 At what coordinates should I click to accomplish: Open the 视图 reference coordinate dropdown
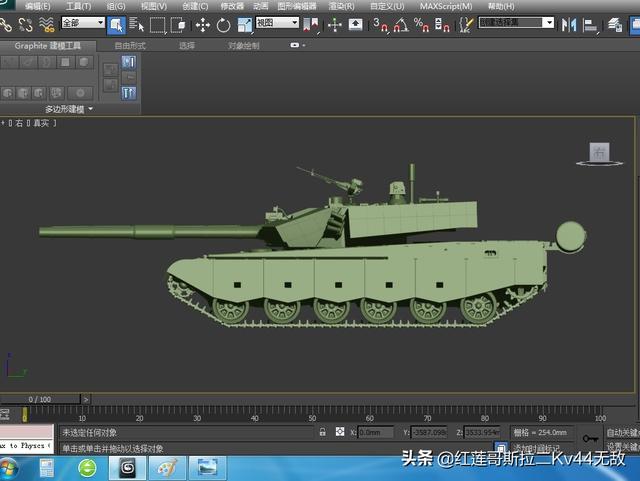[x=277, y=23]
